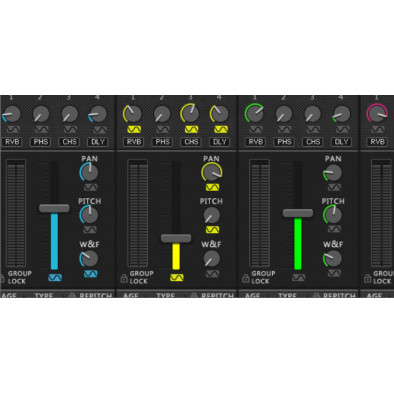394x394 pixels.
Task: Click modulation icon below green channel W&F knob
Action: tap(334, 274)
